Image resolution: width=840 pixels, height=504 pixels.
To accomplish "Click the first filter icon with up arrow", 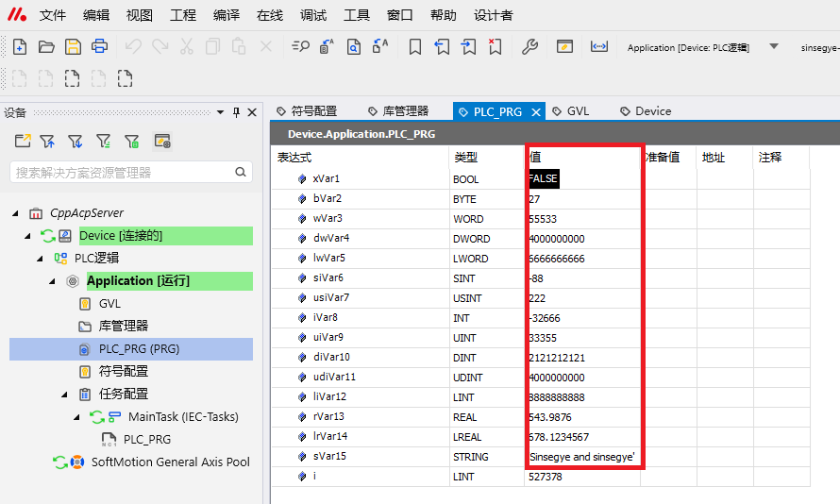I will point(48,141).
